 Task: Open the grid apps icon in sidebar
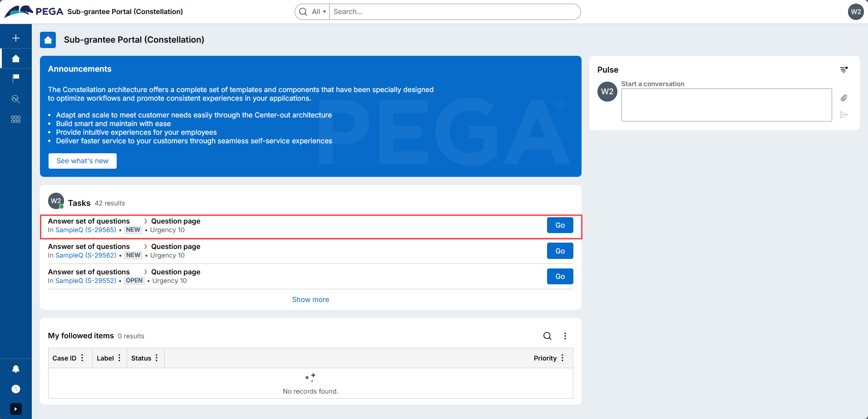pos(16,119)
